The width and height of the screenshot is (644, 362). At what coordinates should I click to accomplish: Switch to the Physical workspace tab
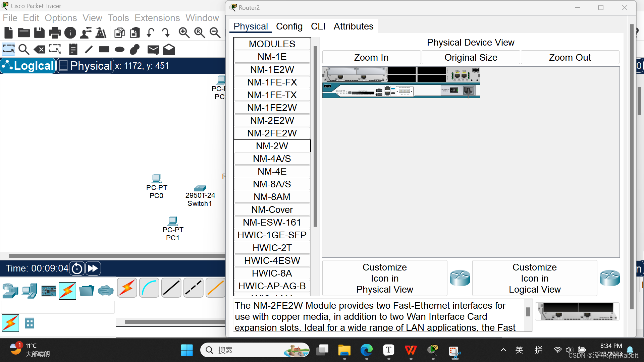pos(85,66)
